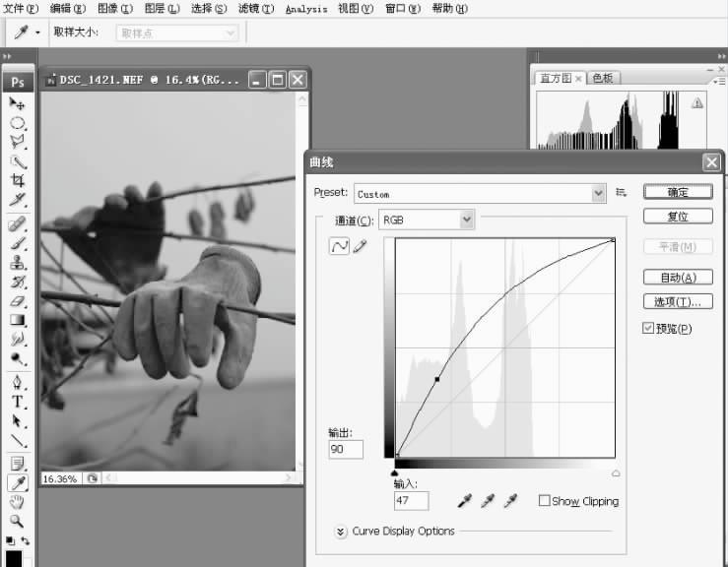The height and width of the screenshot is (567, 728).
Task: Open the Preset Custom dropdown
Action: pos(480,194)
